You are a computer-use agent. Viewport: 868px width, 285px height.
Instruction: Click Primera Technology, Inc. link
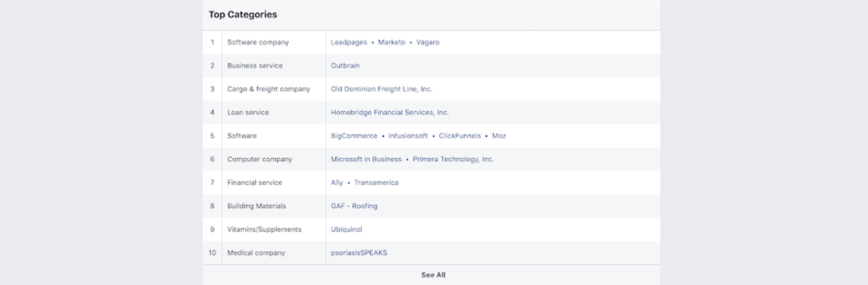click(x=453, y=159)
